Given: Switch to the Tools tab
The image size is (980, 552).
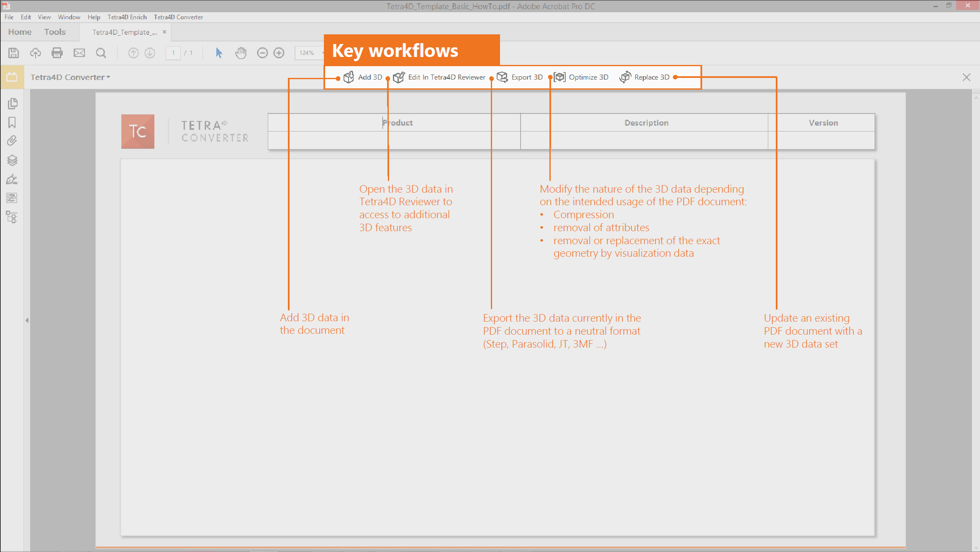Looking at the screenshot, I should pyautogui.click(x=55, y=32).
